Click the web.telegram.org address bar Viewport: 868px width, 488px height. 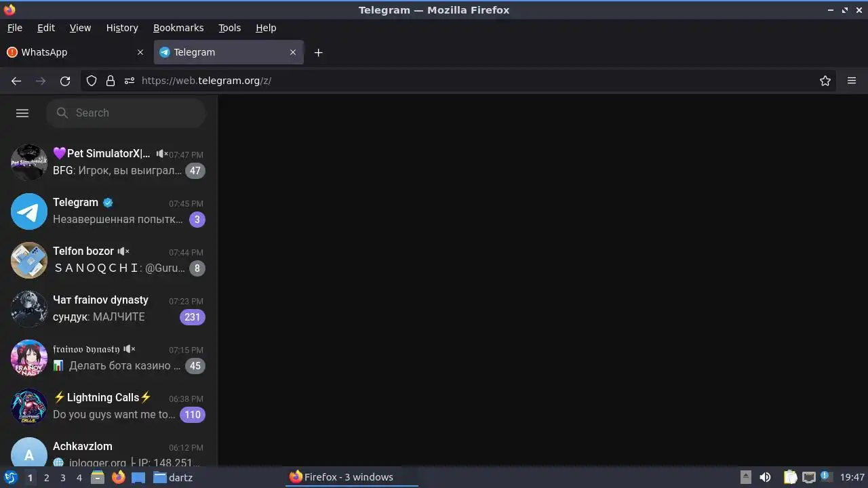point(458,81)
